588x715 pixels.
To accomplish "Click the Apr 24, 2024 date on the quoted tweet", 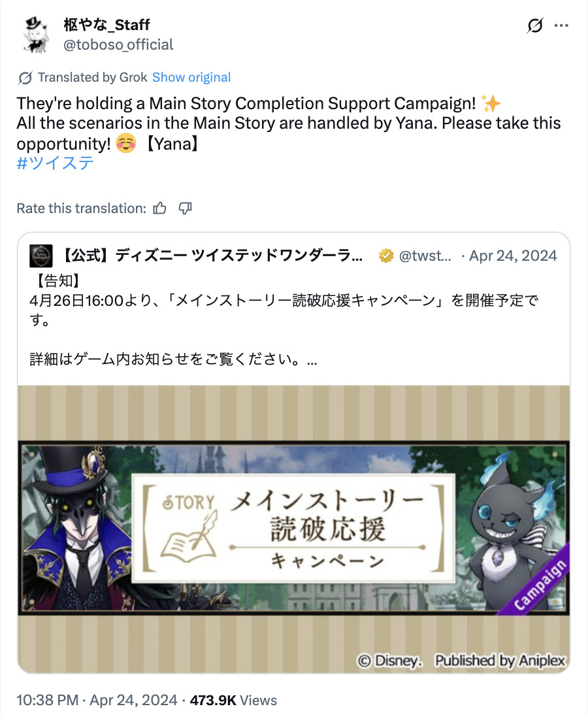I will click(x=513, y=256).
